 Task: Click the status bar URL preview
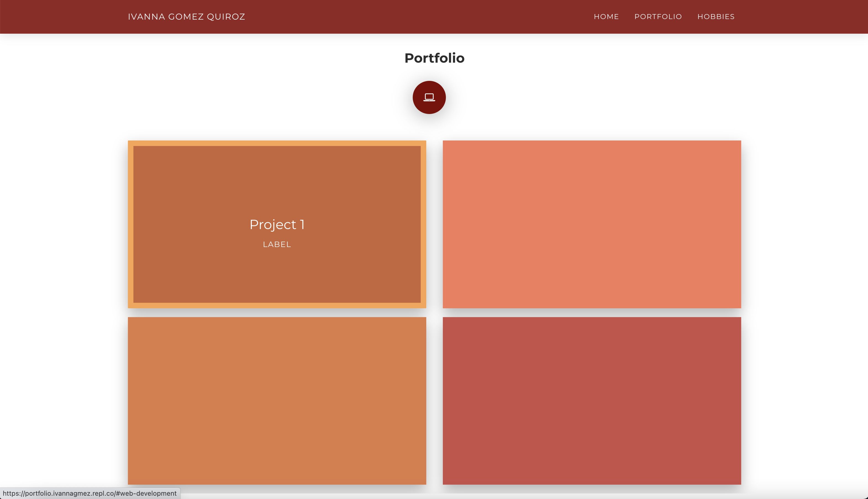90,493
